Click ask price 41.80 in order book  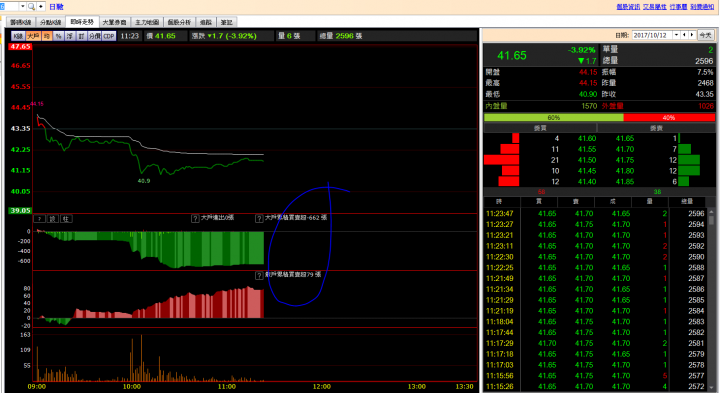[624, 171]
